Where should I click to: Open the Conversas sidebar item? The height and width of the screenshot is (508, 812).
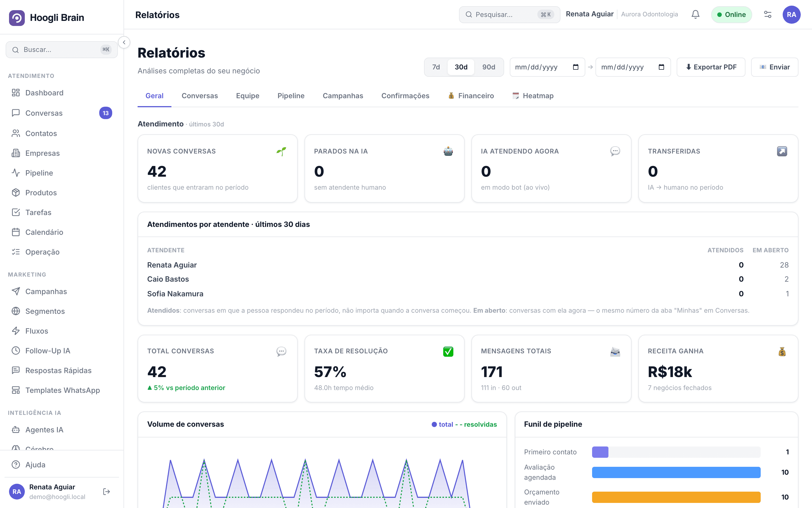pos(62,113)
